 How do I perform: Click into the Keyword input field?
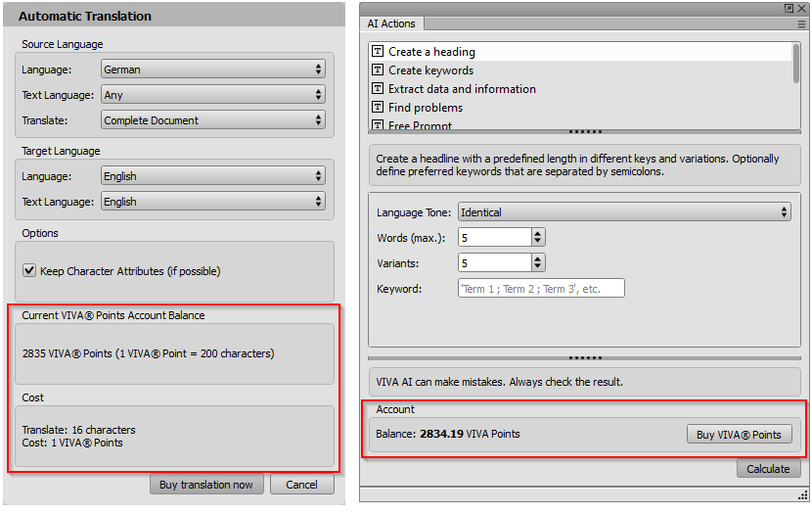pos(540,289)
